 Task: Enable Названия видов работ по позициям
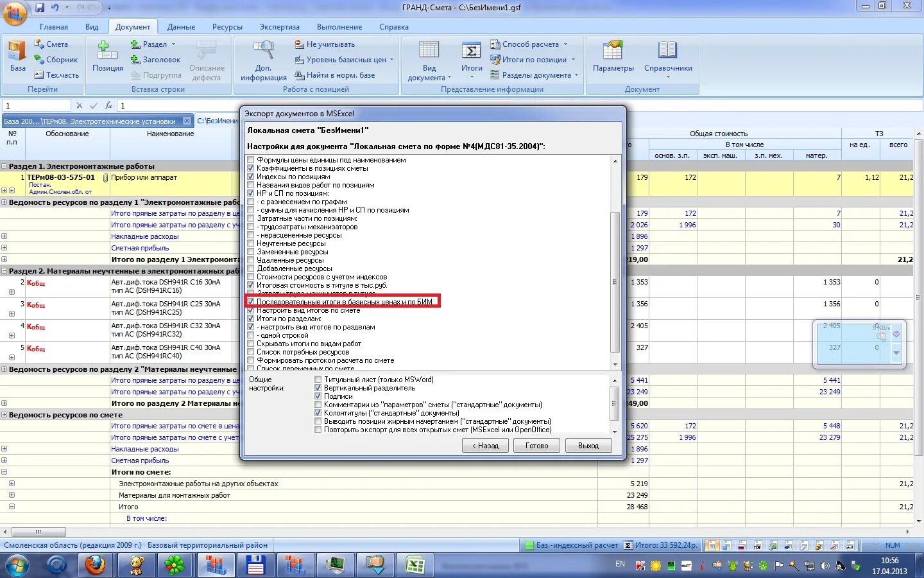251,185
